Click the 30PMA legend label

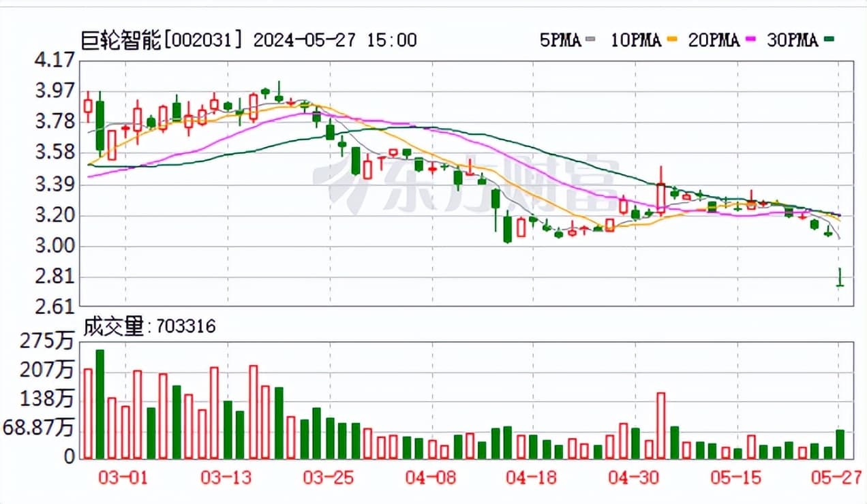tap(792, 41)
